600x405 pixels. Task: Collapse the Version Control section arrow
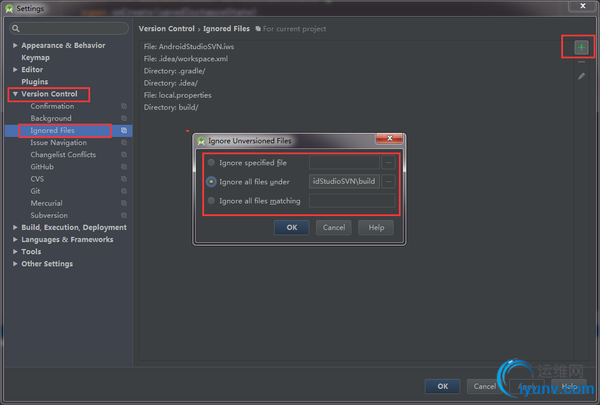pos(15,94)
